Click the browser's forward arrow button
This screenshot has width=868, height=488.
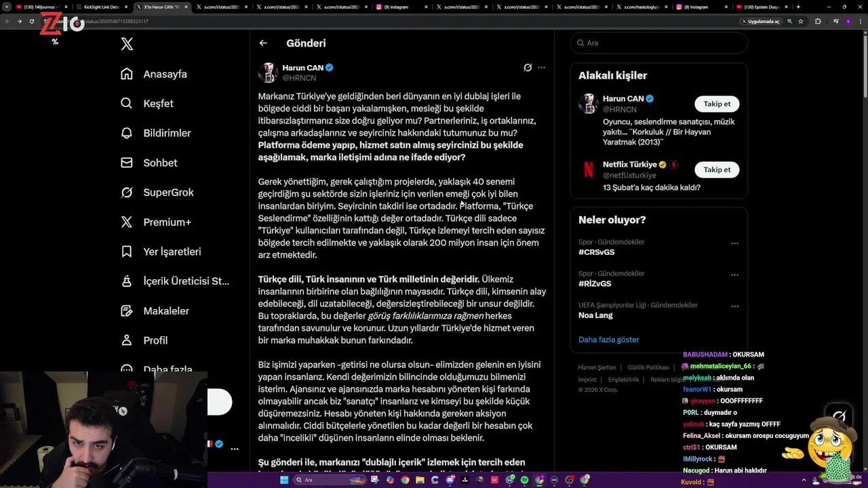[19, 21]
